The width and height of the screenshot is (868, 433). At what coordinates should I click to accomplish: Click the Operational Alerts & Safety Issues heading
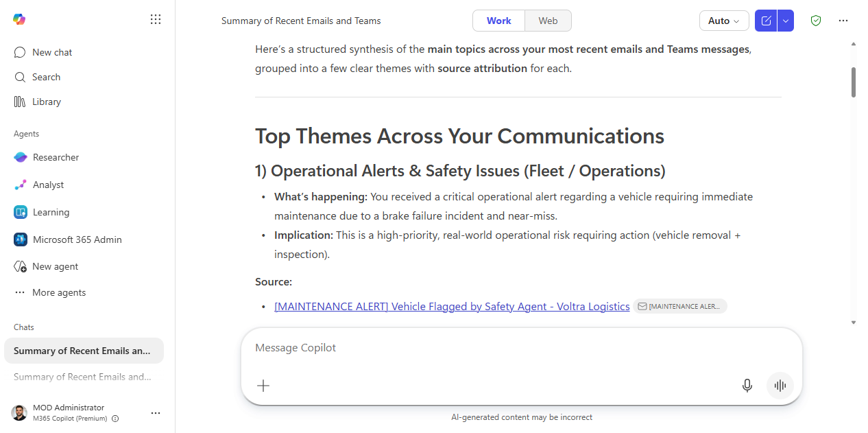click(x=460, y=171)
